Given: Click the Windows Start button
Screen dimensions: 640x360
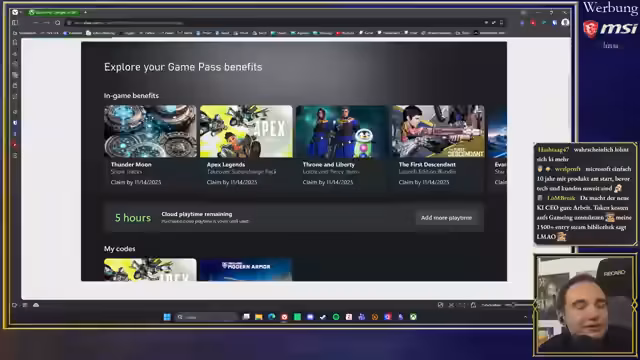Looking at the screenshot, I should coord(167,317).
